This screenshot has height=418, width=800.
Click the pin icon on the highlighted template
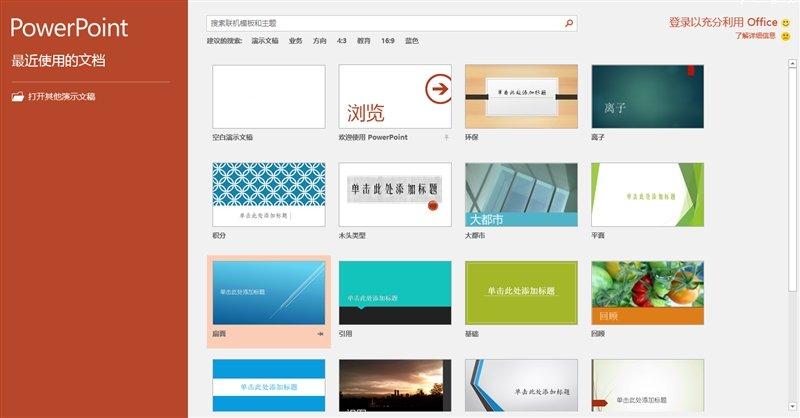pyautogui.click(x=320, y=334)
